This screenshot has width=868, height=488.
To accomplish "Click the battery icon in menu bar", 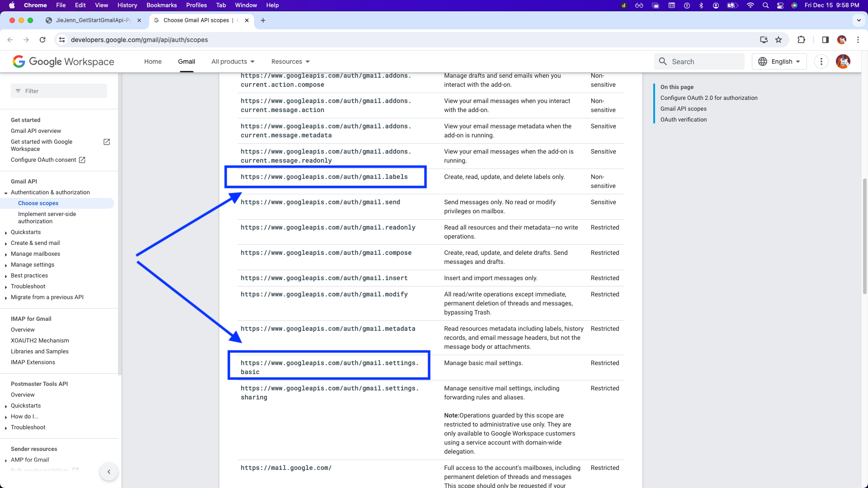I will click(732, 5).
